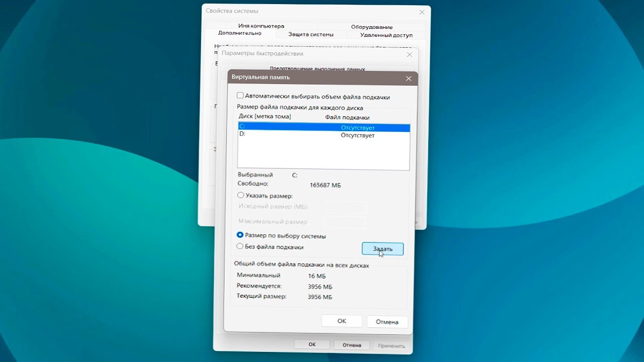644x362 pixels.
Task: Click 'Отмена' in Performance Options window
Action: [352, 345]
